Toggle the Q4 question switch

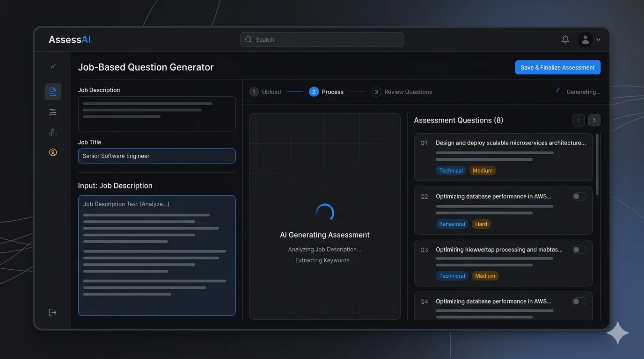[579, 302]
